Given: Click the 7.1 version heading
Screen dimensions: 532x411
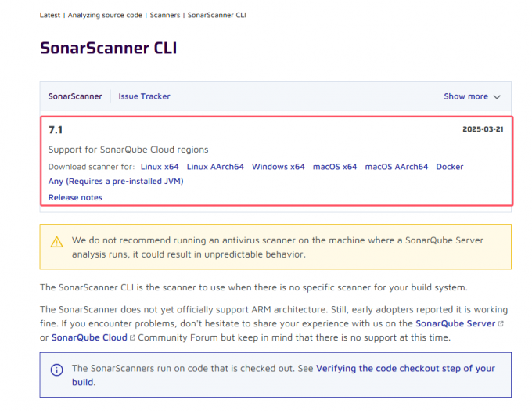Looking at the screenshot, I should tap(56, 130).
